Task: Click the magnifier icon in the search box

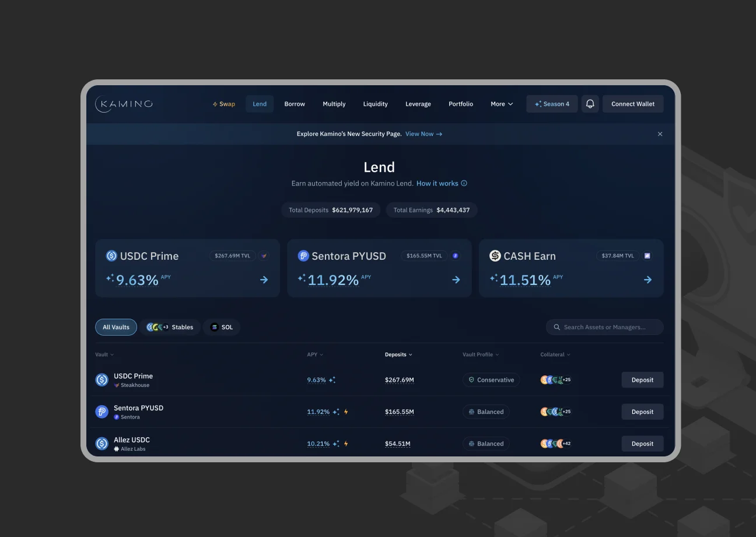Action: (557, 327)
